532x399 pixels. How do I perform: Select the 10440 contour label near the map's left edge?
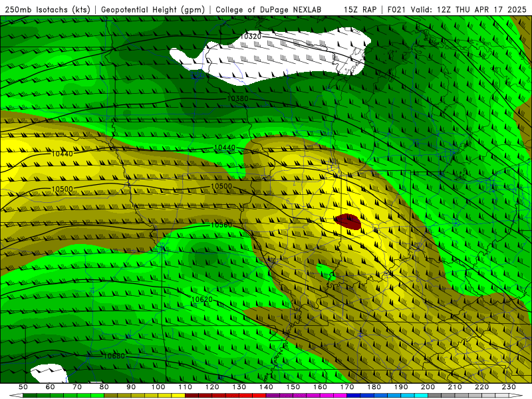point(62,154)
